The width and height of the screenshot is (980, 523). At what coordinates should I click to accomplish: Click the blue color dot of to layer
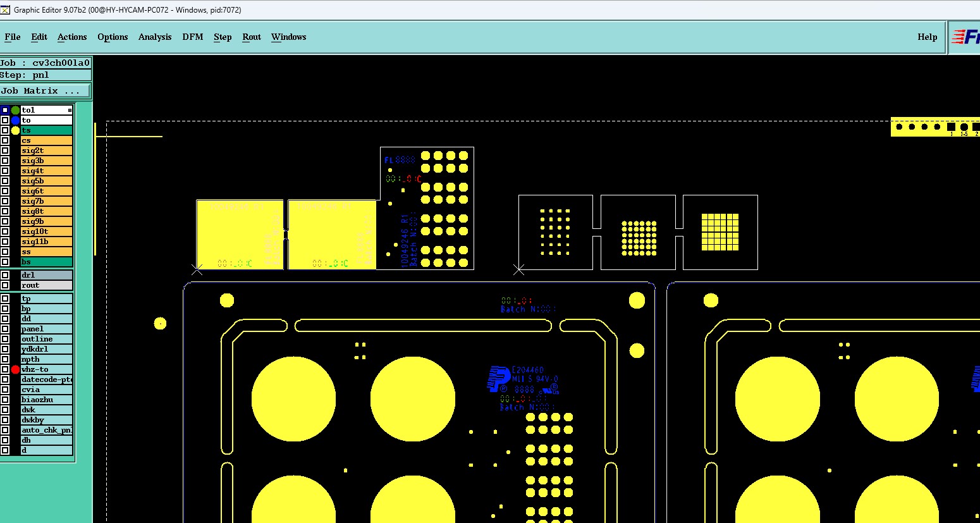(x=15, y=120)
